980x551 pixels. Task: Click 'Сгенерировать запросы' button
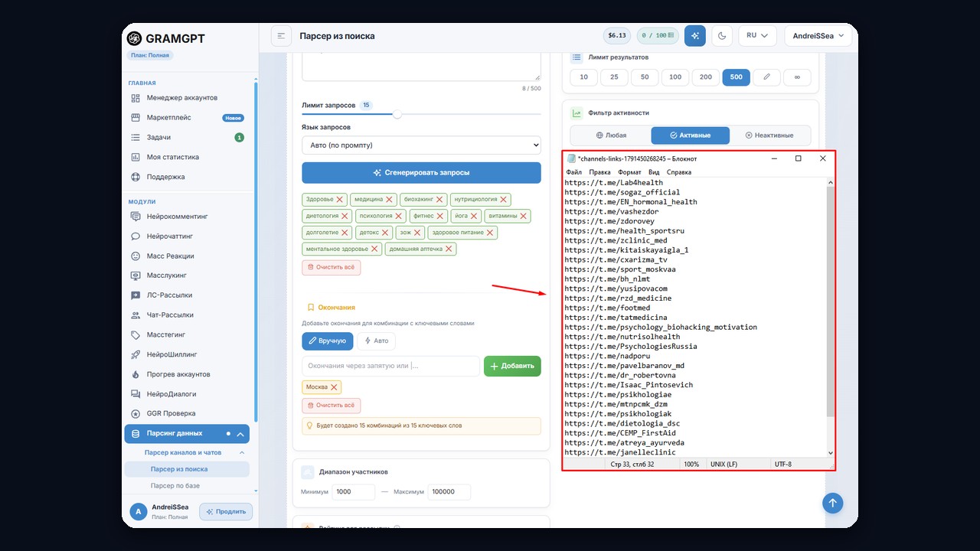click(x=421, y=172)
